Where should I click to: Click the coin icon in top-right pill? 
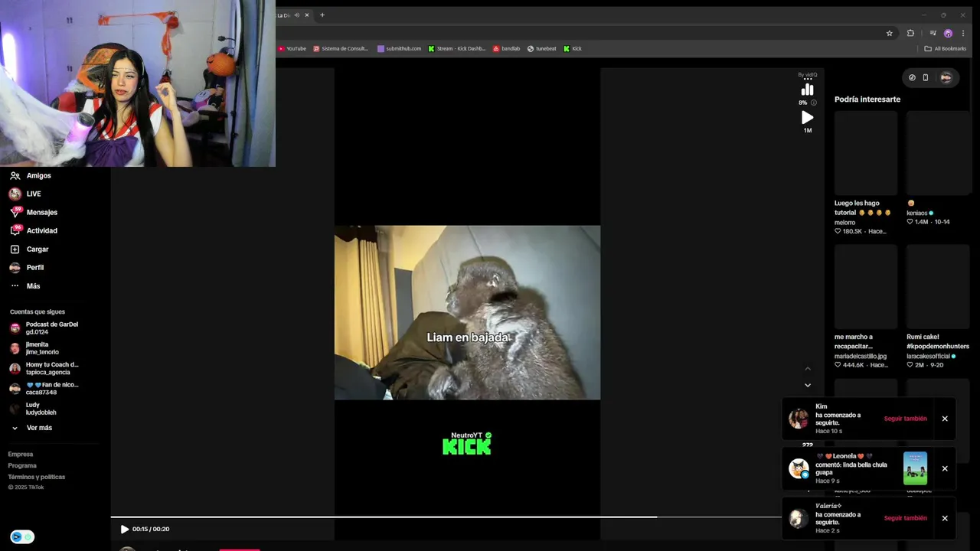point(912,77)
